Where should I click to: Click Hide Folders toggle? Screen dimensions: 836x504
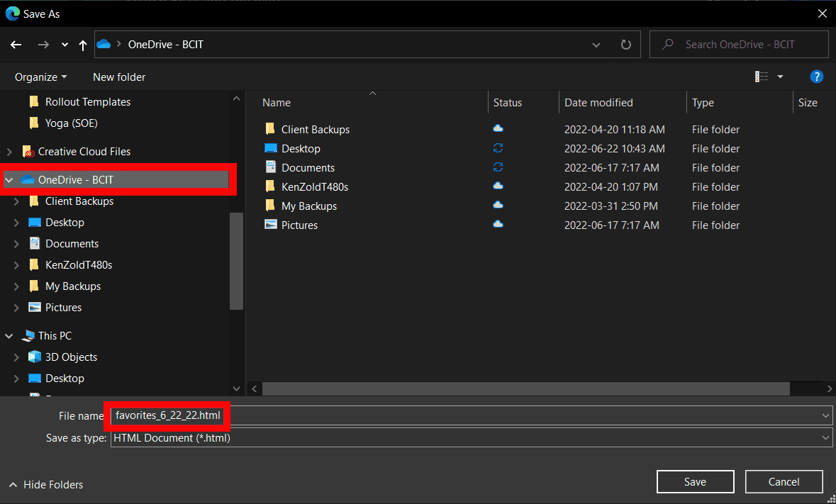46,485
